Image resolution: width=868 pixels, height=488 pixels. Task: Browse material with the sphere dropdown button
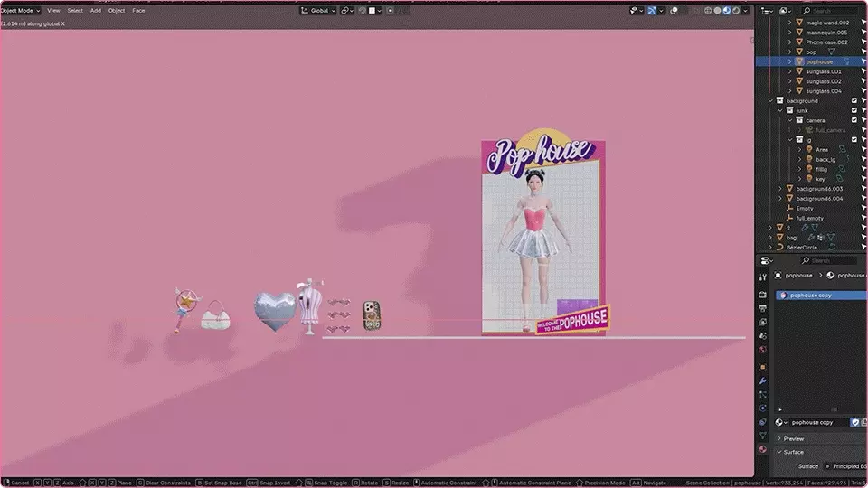[781, 422]
